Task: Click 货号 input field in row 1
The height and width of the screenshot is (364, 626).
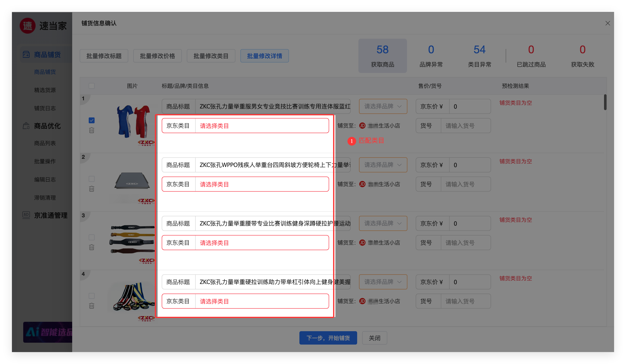Action: click(x=465, y=126)
